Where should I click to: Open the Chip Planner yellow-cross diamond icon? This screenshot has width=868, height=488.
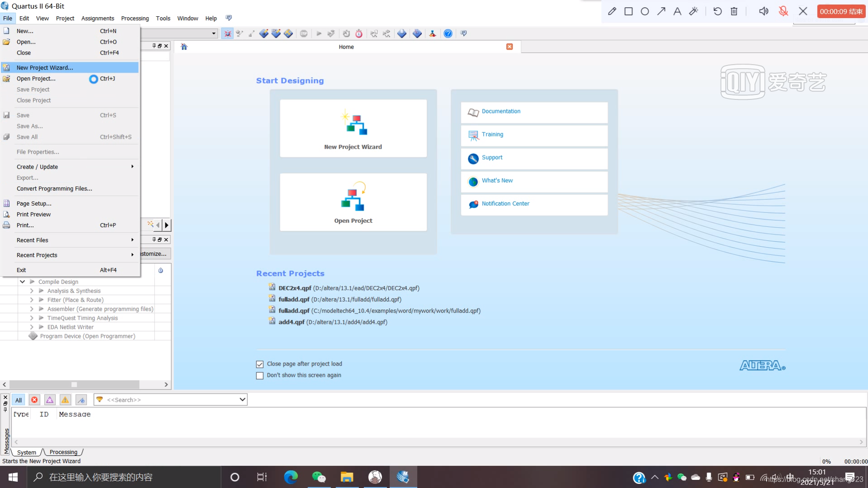pyautogui.click(x=288, y=33)
